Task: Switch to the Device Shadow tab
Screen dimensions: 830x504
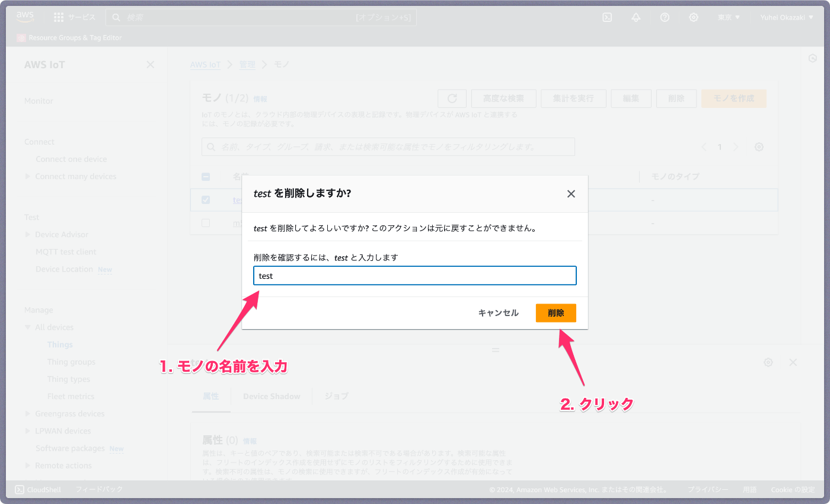Action: (x=272, y=396)
